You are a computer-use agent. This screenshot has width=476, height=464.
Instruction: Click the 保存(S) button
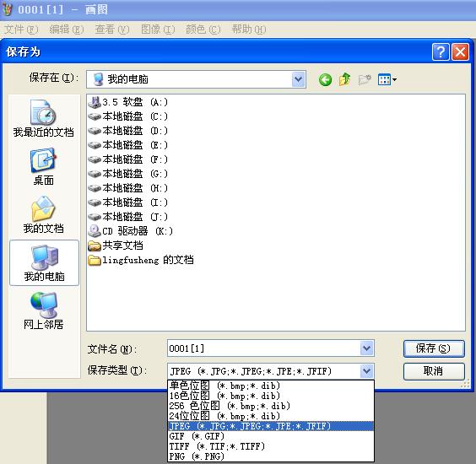click(434, 348)
